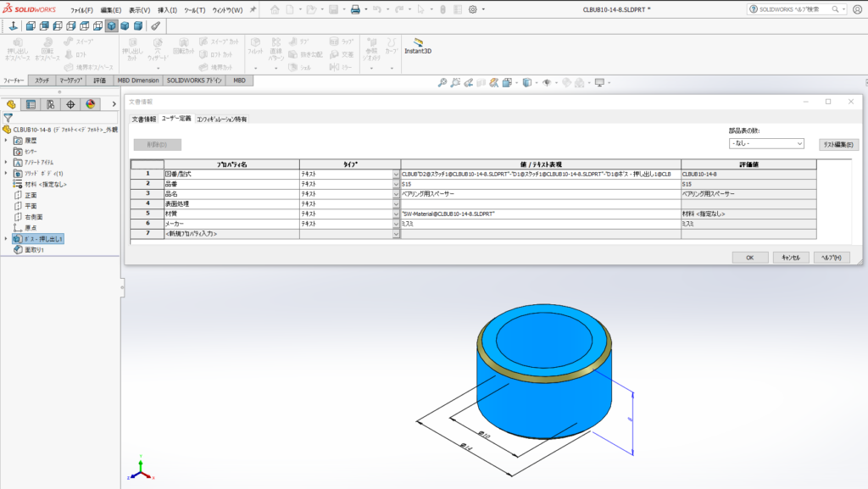The height and width of the screenshot is (489, 868).
Task: Click the filter funnel icon in feature tree
Action: (8, 118)
